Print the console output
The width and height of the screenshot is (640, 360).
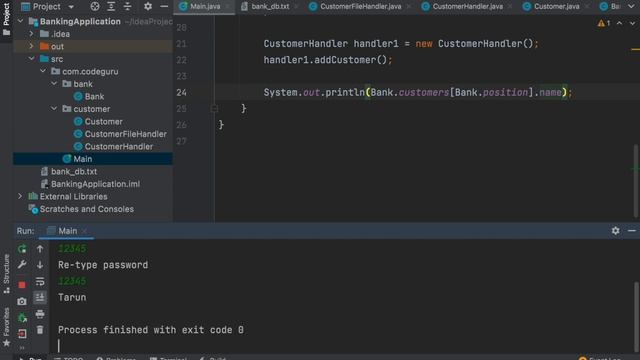point(40,314)
